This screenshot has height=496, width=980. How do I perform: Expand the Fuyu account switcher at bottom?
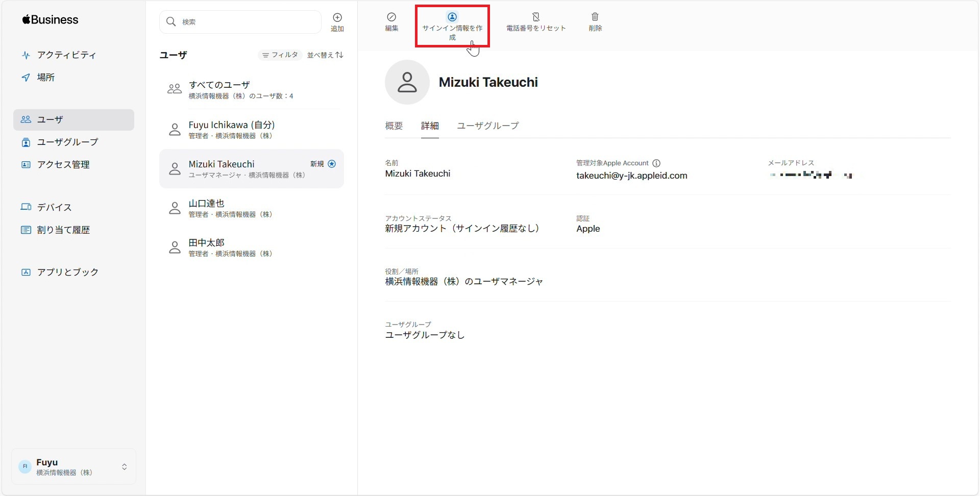(x=73, y=466)
